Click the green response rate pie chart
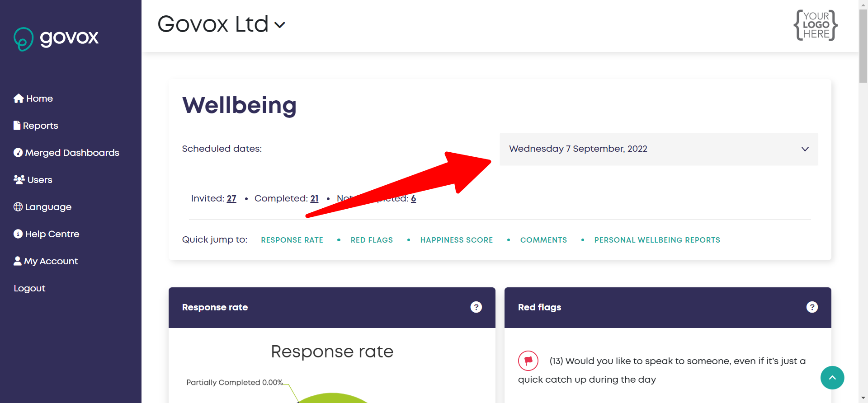The image size is (868, 403). pos(332,398)
